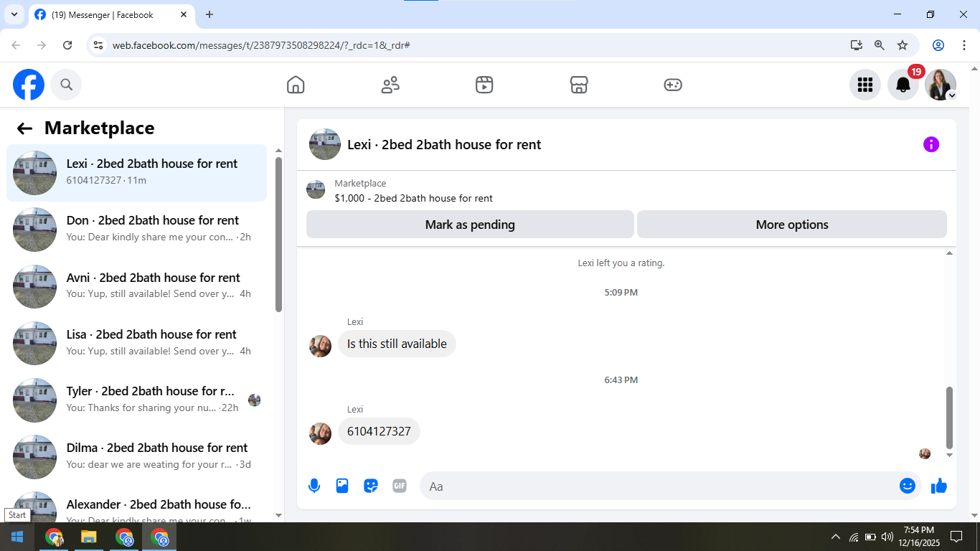The width and height of the screenshot is (980, 551).
Task: Open the Don house rent conversation
Action: pyautogui.click(x=136, y=230)
